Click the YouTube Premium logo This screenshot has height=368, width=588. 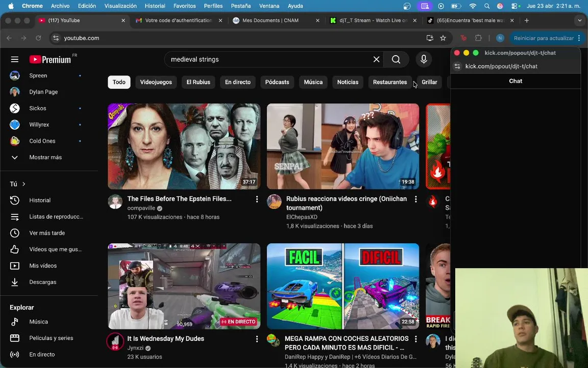[50, 59]
